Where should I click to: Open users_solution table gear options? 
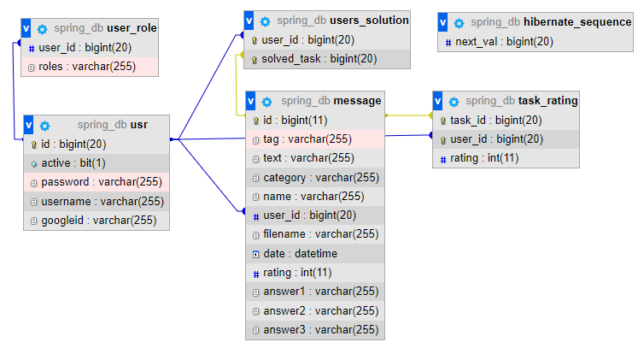pos(266,21)
